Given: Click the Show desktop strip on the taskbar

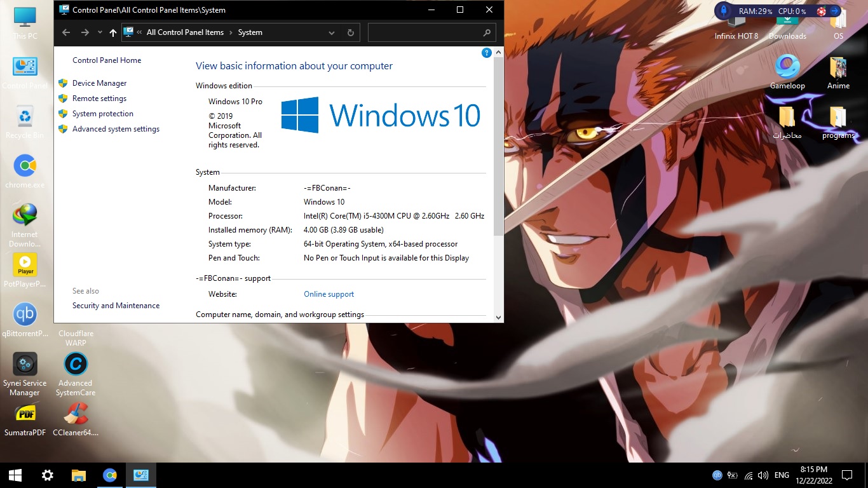Looking at the screenshot, I should [x=866, y=475].
